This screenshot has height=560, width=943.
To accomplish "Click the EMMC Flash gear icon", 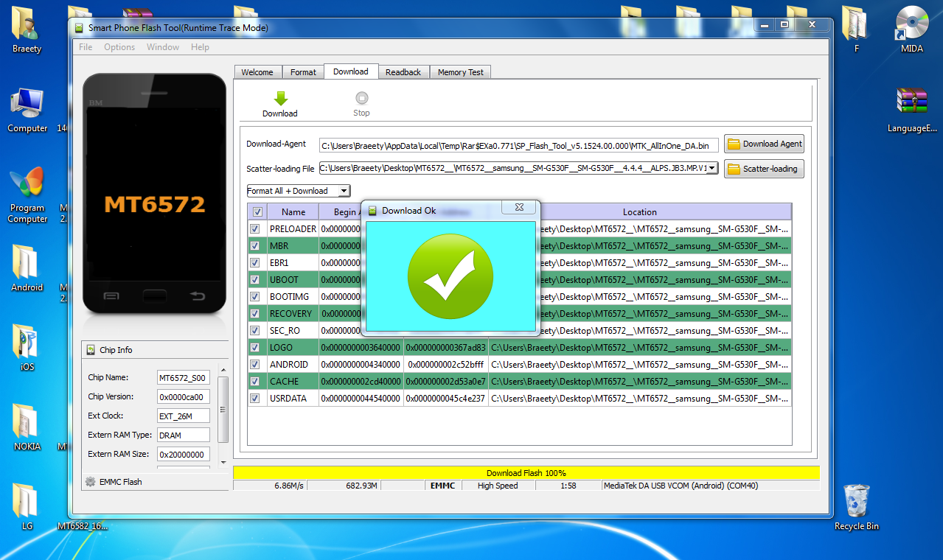I will (90, 481).
